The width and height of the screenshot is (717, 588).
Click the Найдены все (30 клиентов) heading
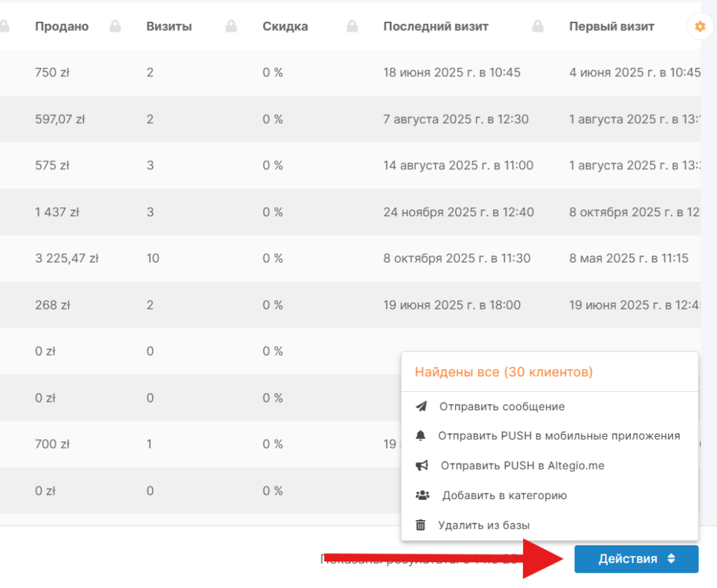[503, 372]
